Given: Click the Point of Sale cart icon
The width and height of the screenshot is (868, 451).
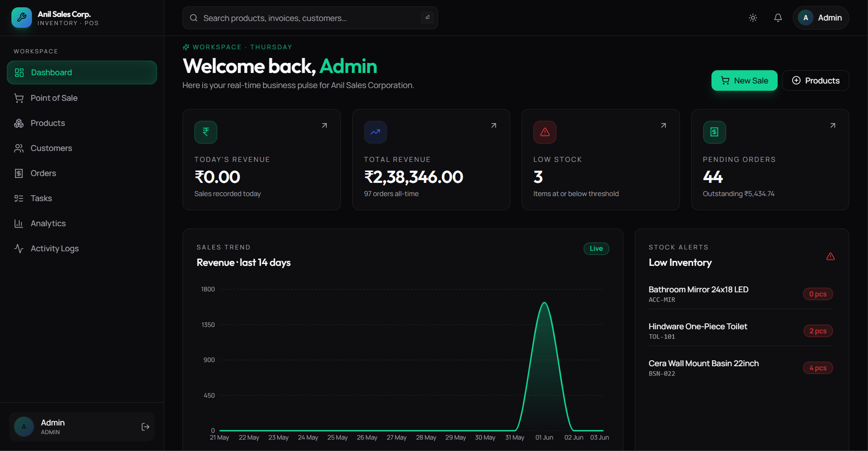Looking at the screenshot, I should pos(19,98).
